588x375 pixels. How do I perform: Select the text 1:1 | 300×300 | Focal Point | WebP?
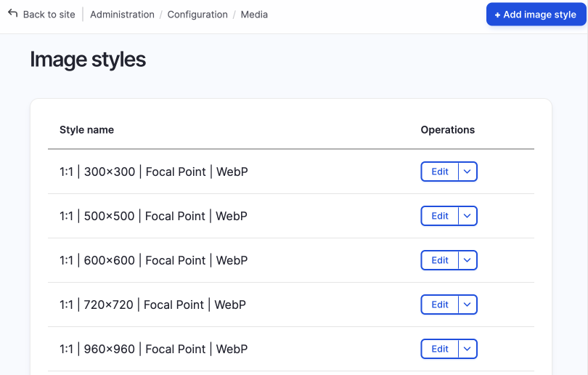154,172
